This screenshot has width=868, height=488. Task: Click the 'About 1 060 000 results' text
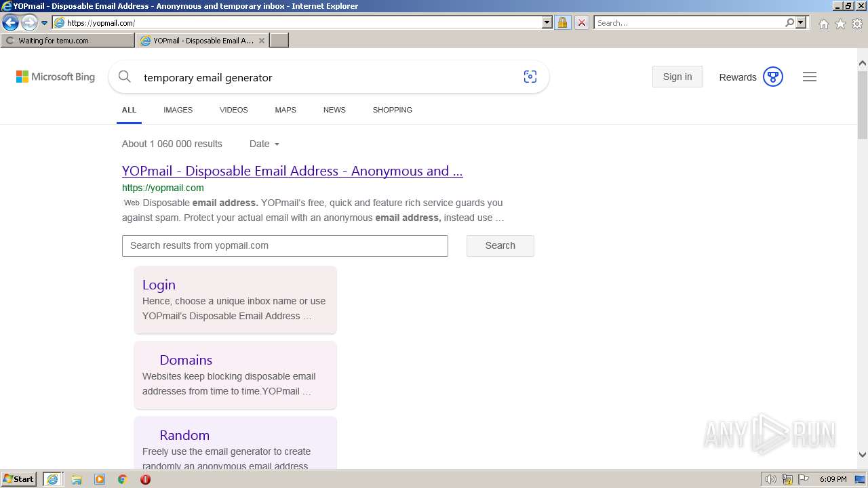(x=172, y=144)
